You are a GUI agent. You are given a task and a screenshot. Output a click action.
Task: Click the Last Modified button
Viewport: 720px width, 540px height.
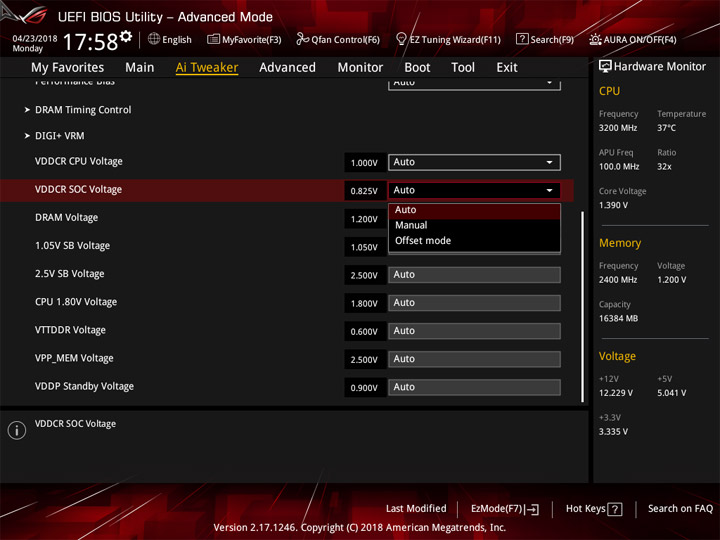(x=416, y=509)
